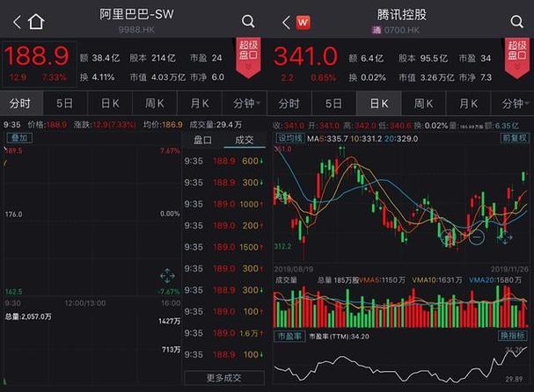Tap 均价:186.9 value

tap(163, 125)
